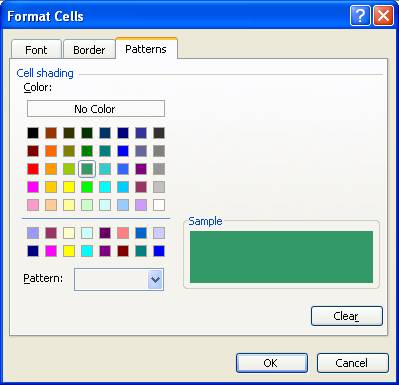Confirm with the OK button
This screenshot has height=385, width=399.
(x=272, y=363)
